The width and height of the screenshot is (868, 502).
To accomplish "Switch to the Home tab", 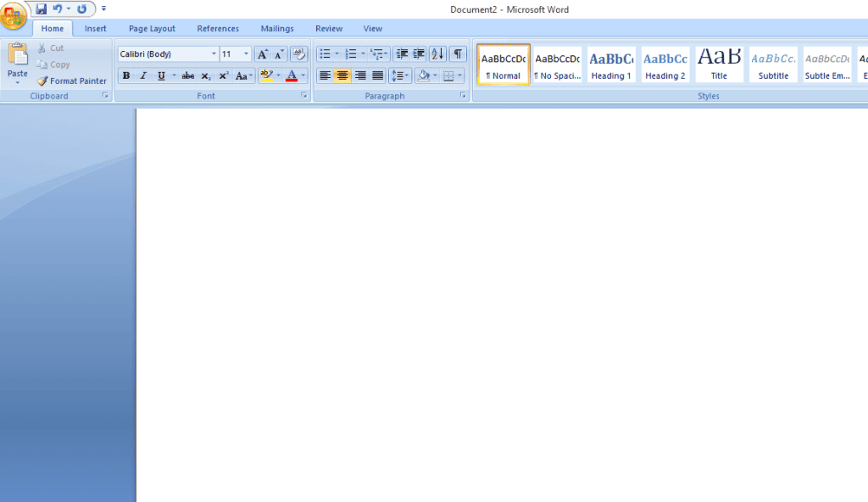I will pyautogui.click(x=53, y=29).
